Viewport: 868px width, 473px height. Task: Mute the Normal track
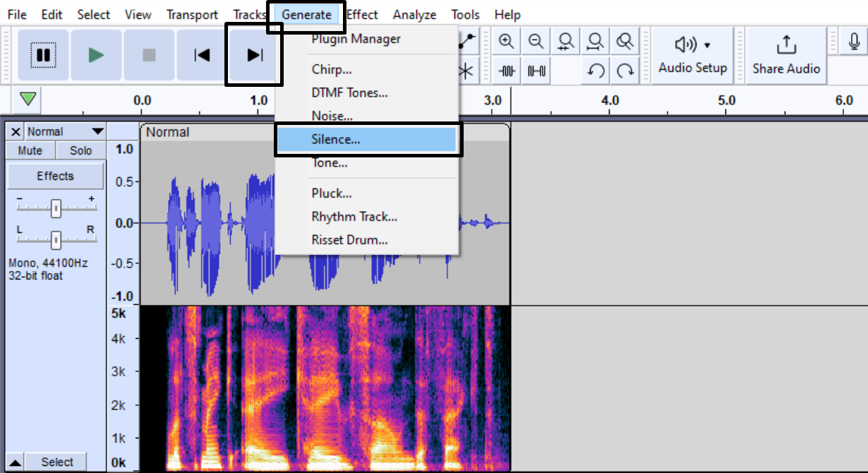(x=30, y=150)
